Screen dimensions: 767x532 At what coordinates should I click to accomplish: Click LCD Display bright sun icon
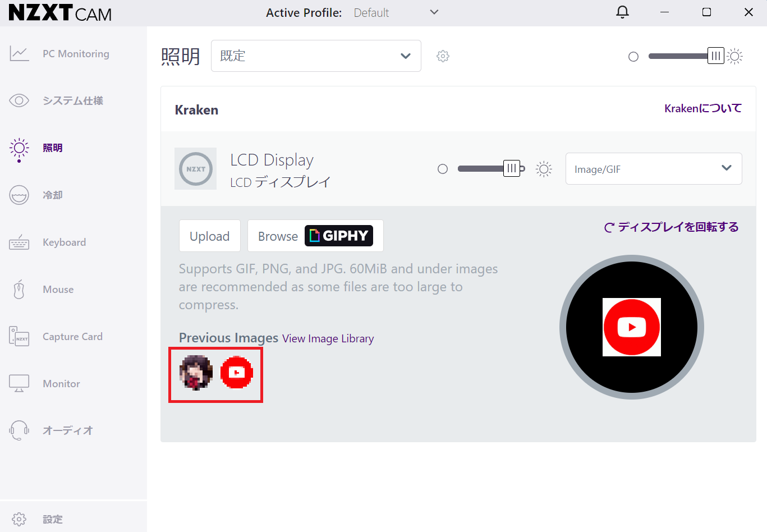(x=544, y=169)
